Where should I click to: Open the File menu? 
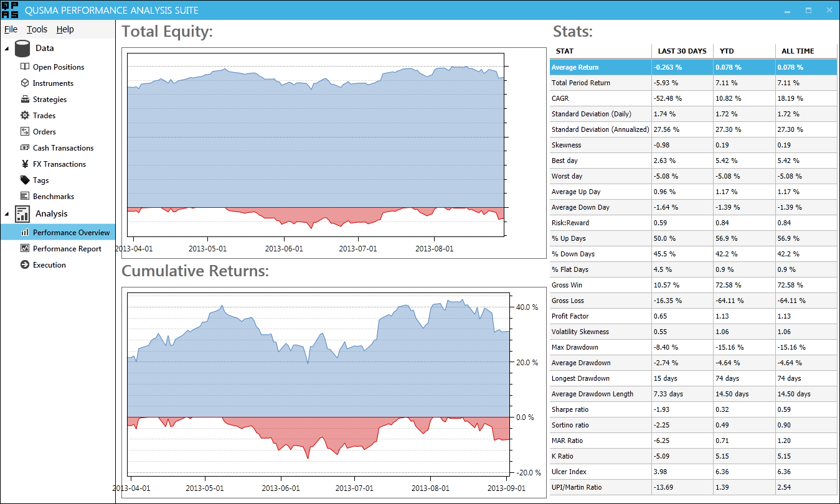tap(11, 29)
